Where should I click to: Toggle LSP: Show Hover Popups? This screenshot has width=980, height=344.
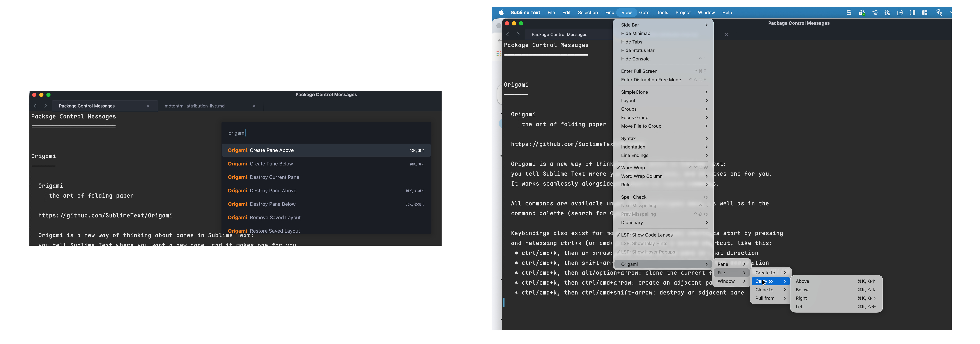tap(663, 252)
